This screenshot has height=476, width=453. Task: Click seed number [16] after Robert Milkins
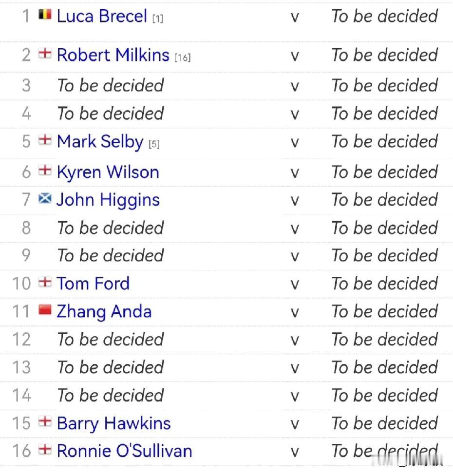183,57
